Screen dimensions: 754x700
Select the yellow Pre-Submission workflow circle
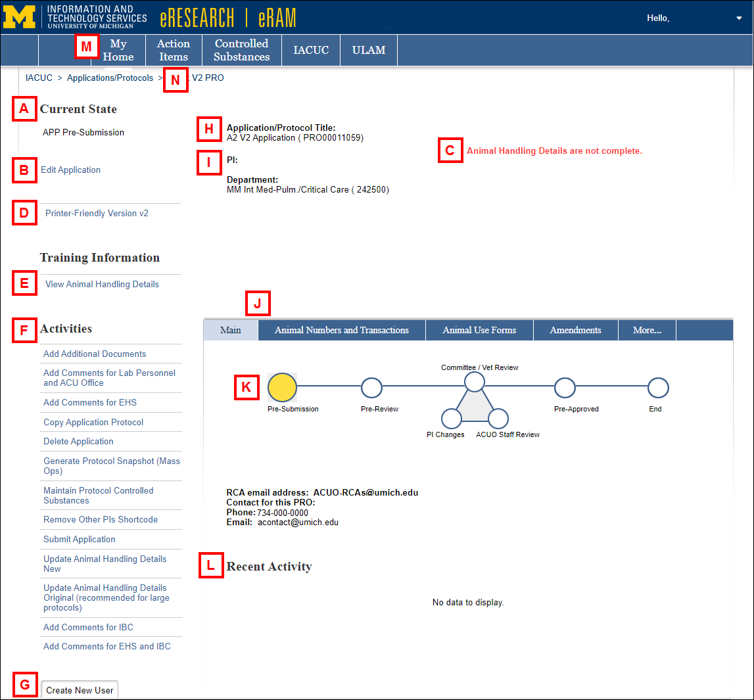coord(282,388)
